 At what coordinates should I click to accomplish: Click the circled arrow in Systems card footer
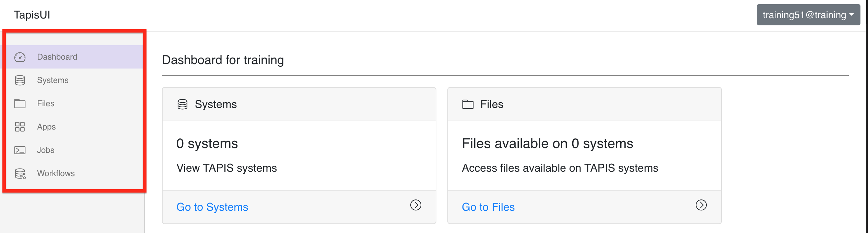click(416, 205)
